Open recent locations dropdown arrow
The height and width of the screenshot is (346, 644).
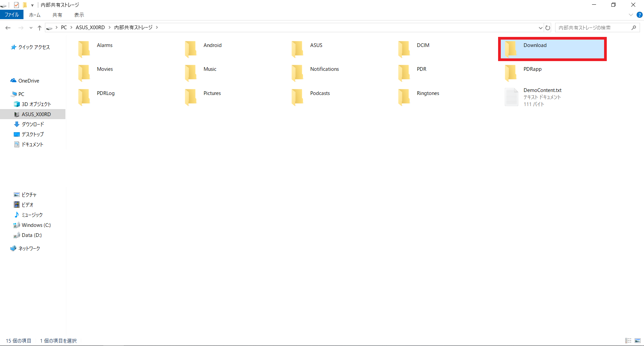[x=31, y=28]
